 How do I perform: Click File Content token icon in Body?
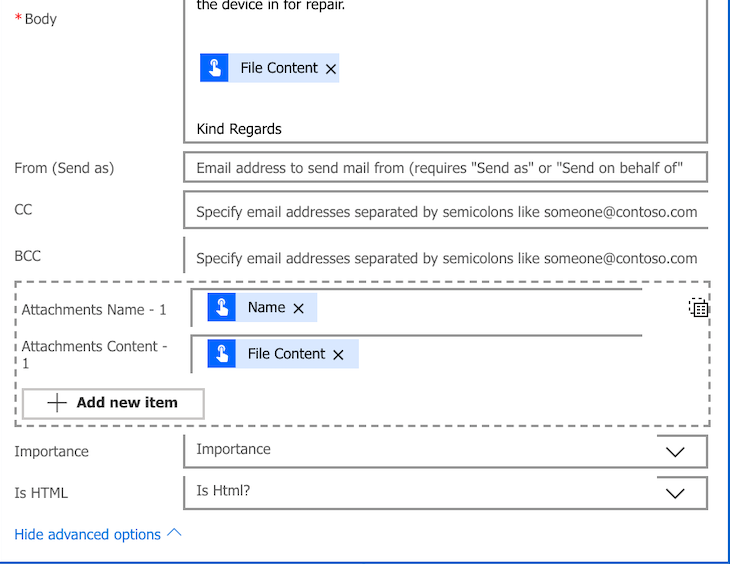coord(214,68)
